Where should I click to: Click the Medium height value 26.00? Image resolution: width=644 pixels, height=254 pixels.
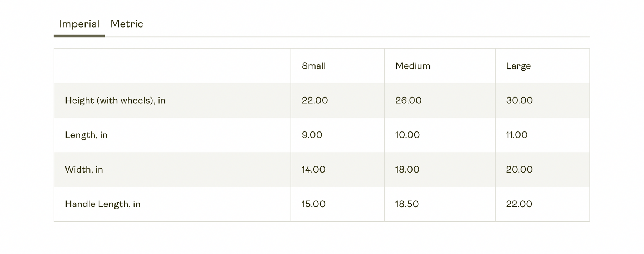tap(408, 100)
